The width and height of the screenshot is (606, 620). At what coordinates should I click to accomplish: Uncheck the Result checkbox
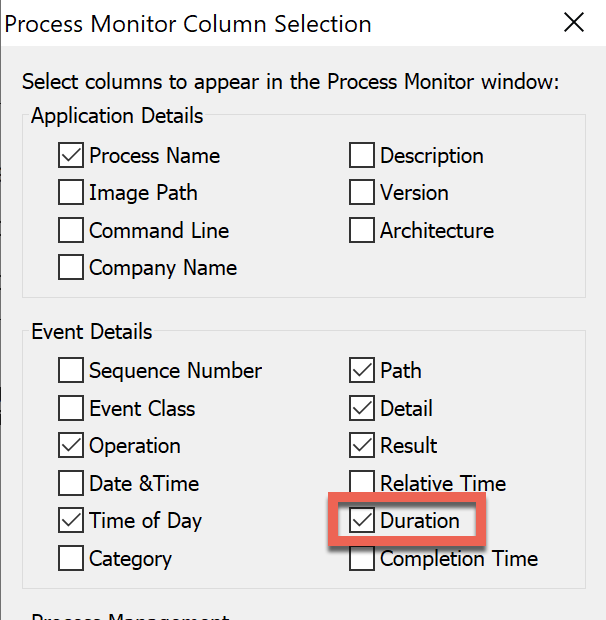pos(362,445)
